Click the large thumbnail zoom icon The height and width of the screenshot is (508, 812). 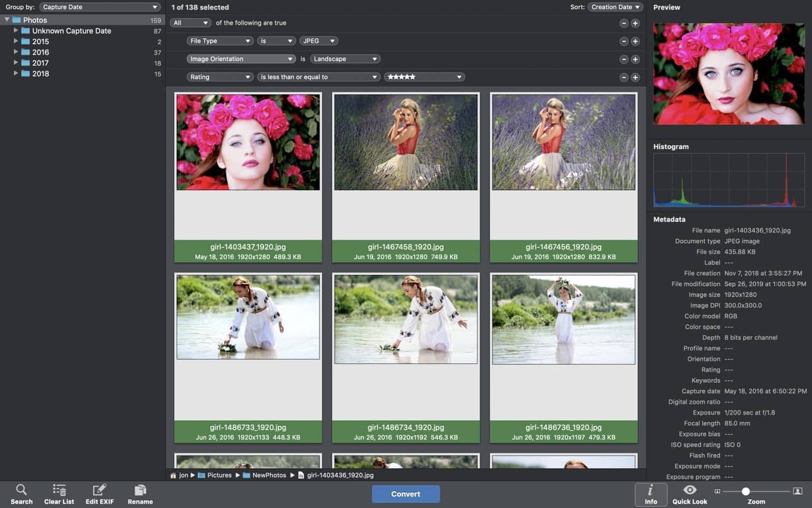click(x=797, y=491)
